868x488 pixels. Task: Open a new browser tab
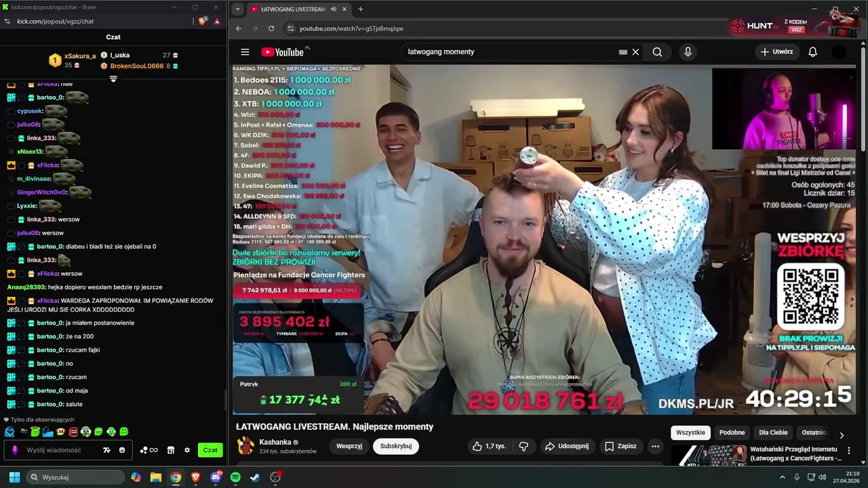click(x=360, y=9)
